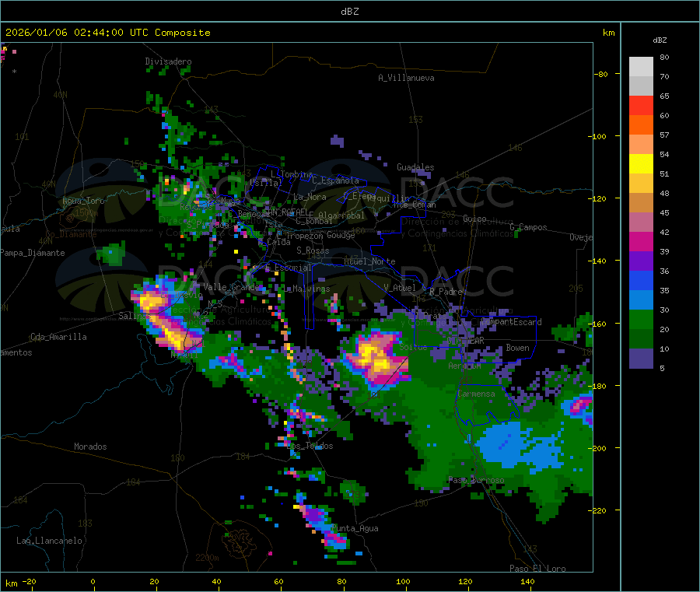This screenshot has width=700, height=592.
Task: Click the Guadales place label
Action: pyautogui.click(x=415, y=167)
